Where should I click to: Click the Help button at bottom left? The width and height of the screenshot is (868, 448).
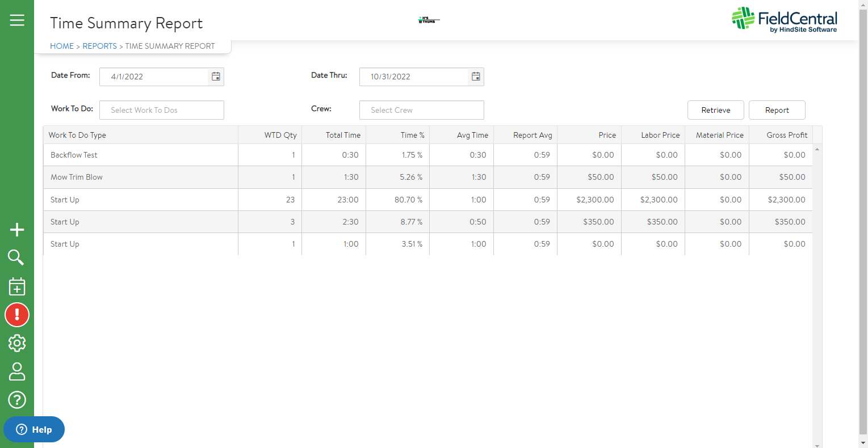tap(33, 429)
